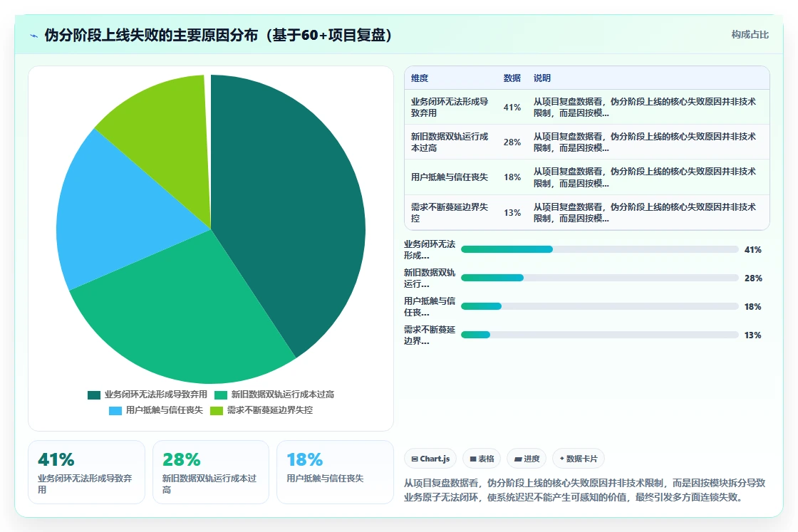Toggle lime legend swatch 需求不断蔓延边界失控
The width and height of the screenshot is (798, 532).
coord(217,410)
